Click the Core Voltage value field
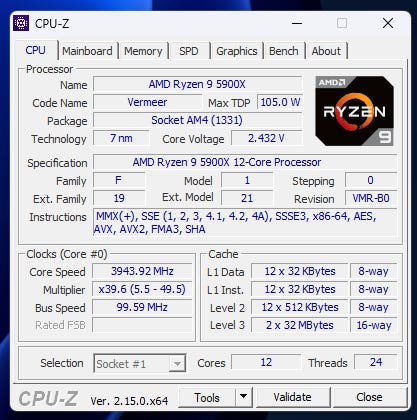417x420 pixels. tap(266, 138)
